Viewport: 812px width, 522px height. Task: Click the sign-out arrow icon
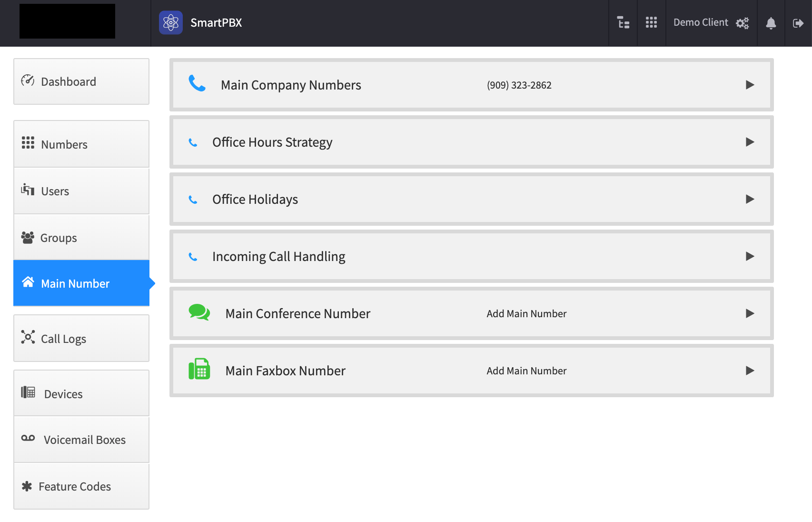(x=798, y=23)
